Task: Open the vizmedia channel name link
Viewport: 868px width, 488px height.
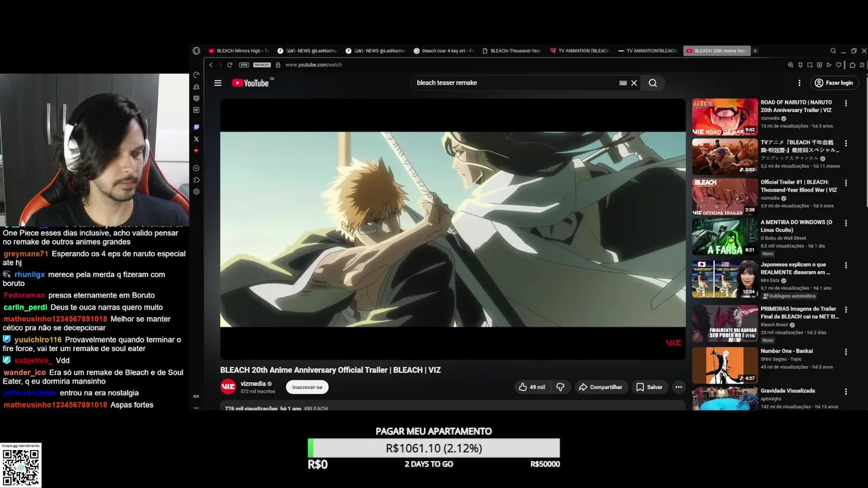Action: pos(253,384)
